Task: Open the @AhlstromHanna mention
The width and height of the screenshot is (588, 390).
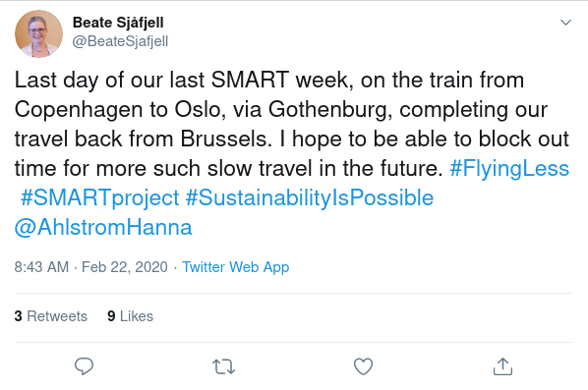Action: tap(103, 227)
